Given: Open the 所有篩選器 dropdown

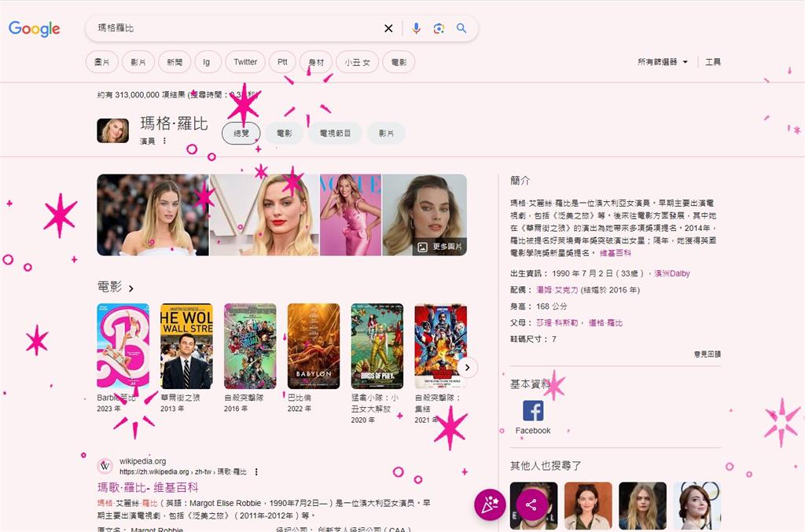Looking at the screenshot, I should click(662, 62).
